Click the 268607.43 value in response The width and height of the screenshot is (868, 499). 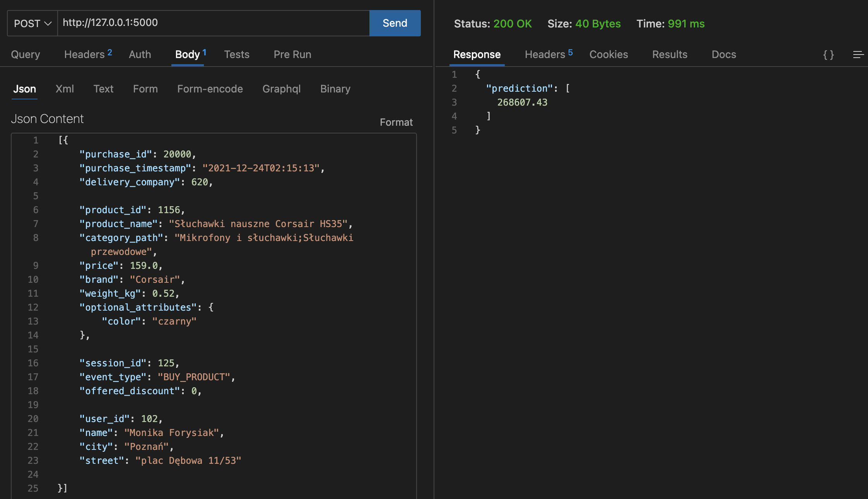pos(522,103)
